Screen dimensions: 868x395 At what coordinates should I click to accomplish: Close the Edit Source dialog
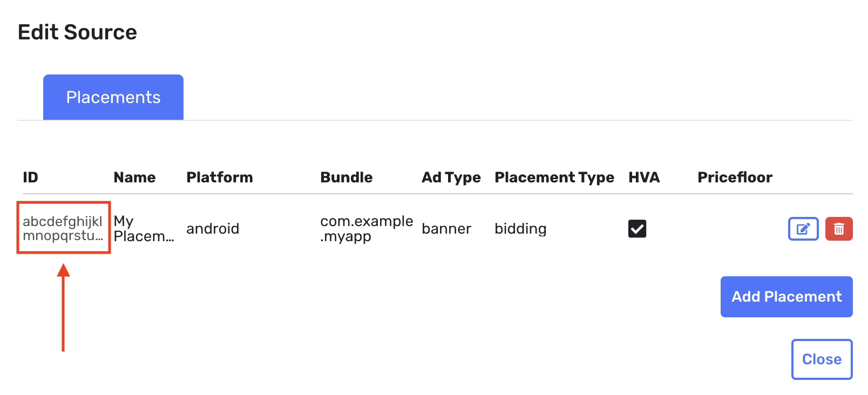(x=822, y=359)
